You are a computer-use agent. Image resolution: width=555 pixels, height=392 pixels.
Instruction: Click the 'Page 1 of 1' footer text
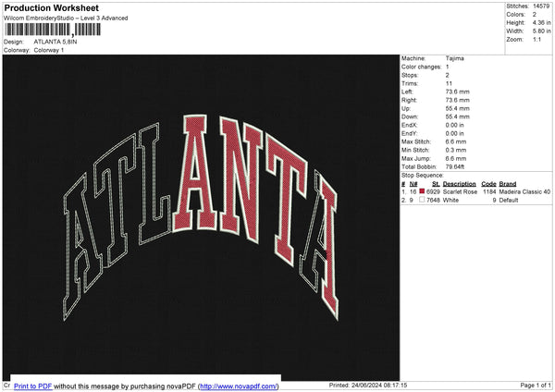pos(536,386)
